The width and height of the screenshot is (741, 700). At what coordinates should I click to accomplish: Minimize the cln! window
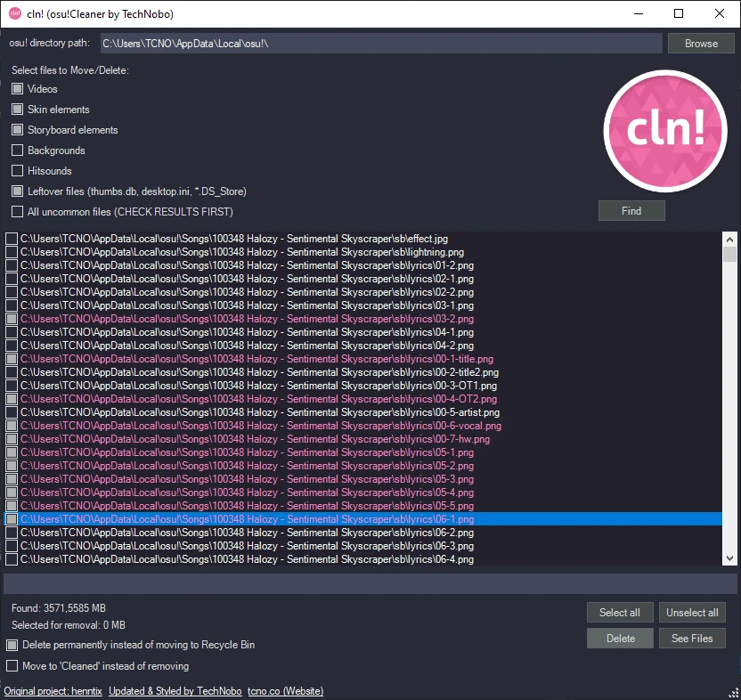pyautogui.click(x=639, y=13)
